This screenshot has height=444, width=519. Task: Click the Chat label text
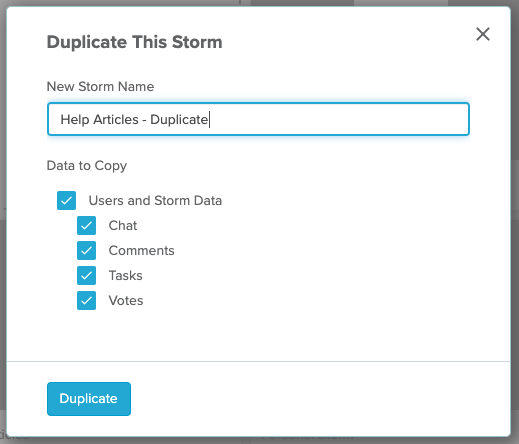click(123, 226)
